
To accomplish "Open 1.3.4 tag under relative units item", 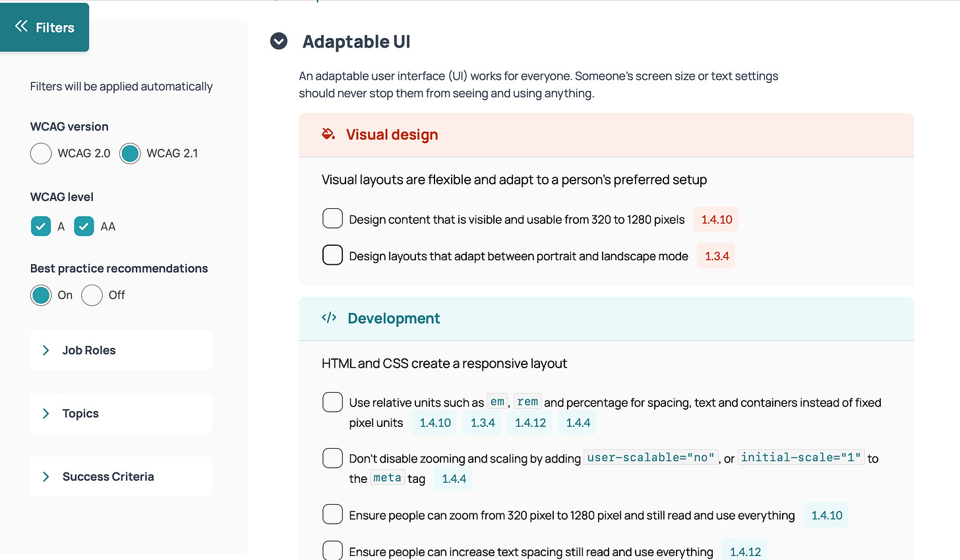I will (x=483, y=423).
